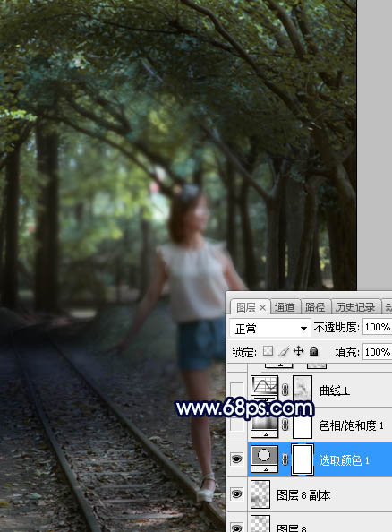Click the lock position move icon
Image resolution: width=392 pixels, height=532 pixels.
[298, 351]
